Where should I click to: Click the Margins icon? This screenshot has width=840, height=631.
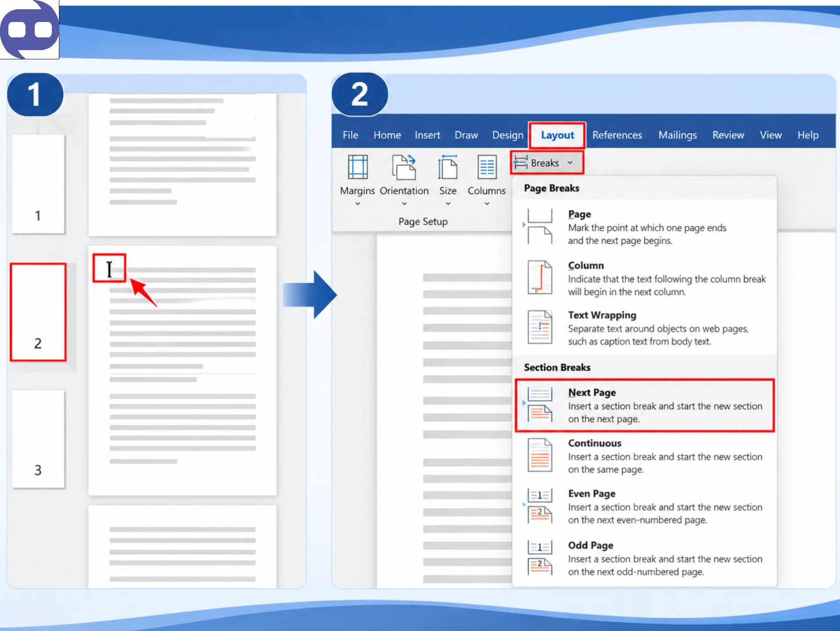(358, 167)
